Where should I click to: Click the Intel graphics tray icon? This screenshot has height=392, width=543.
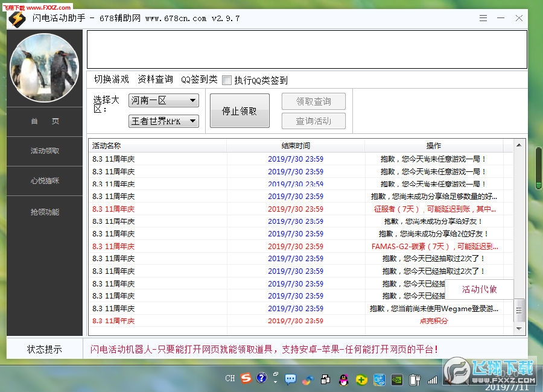tap(379, 380)
